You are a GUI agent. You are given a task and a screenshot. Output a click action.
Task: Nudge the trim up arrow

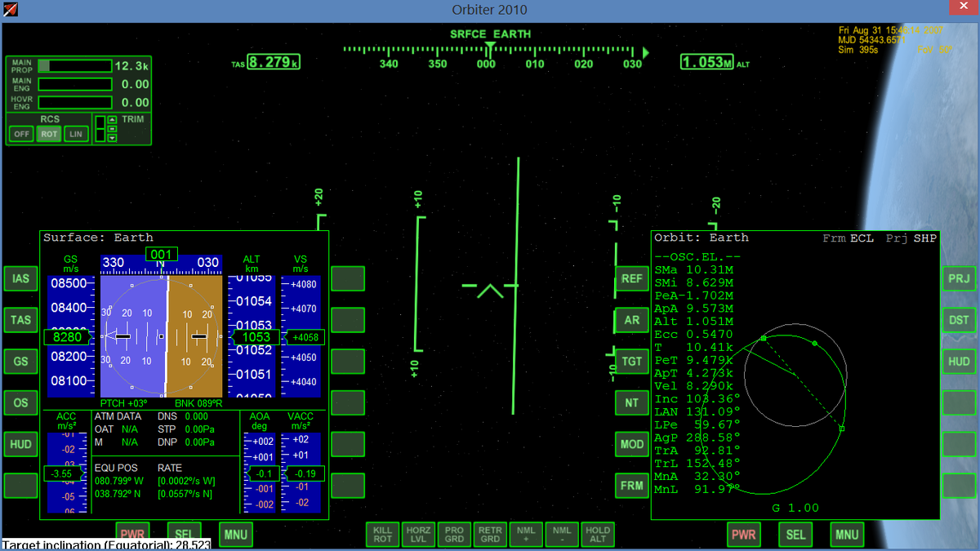click(x=112, y=120)
